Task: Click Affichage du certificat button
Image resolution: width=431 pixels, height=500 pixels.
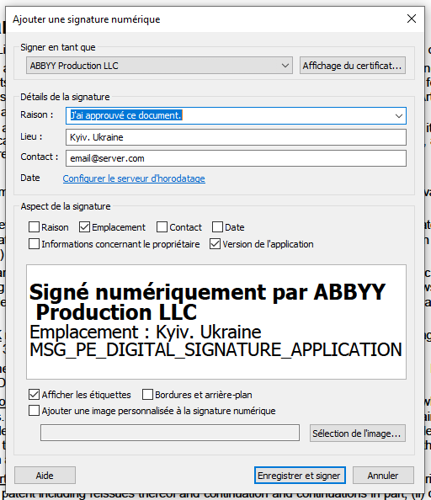Action: (352, 65)
